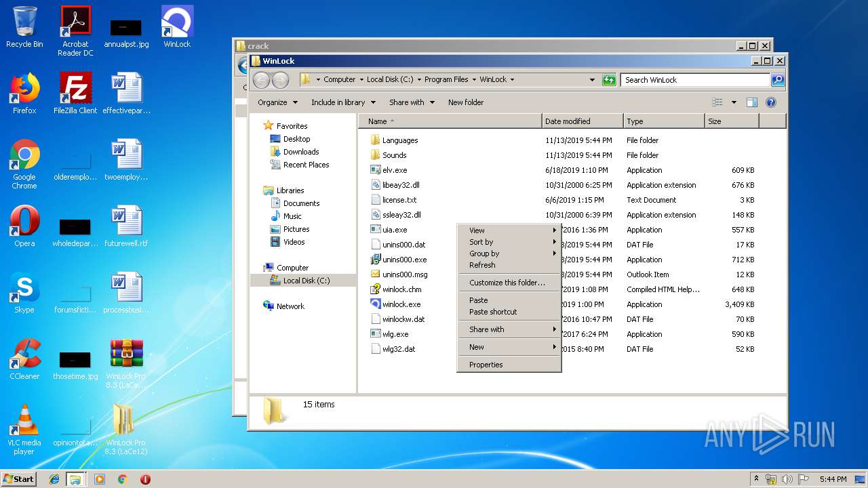Expand the Computer breadcrumb arrow
This screenshot has height=488, width=868.
point(361,80)
